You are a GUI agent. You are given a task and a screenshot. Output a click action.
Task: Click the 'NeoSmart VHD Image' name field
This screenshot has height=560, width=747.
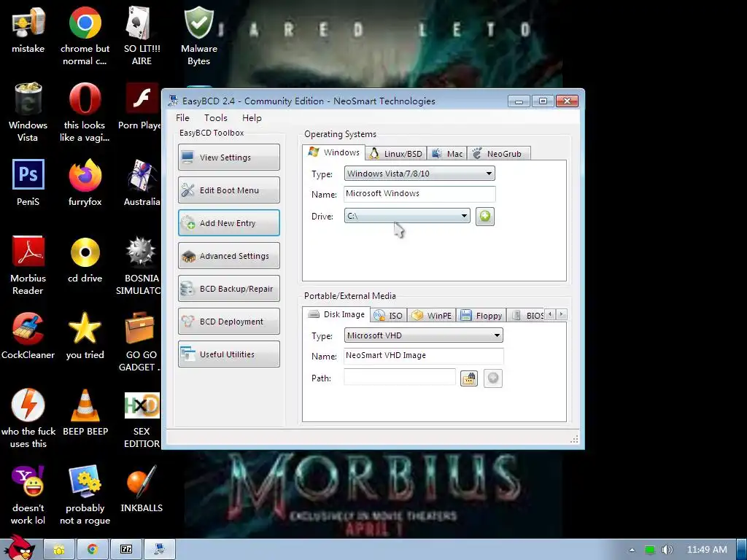[423, 356]
